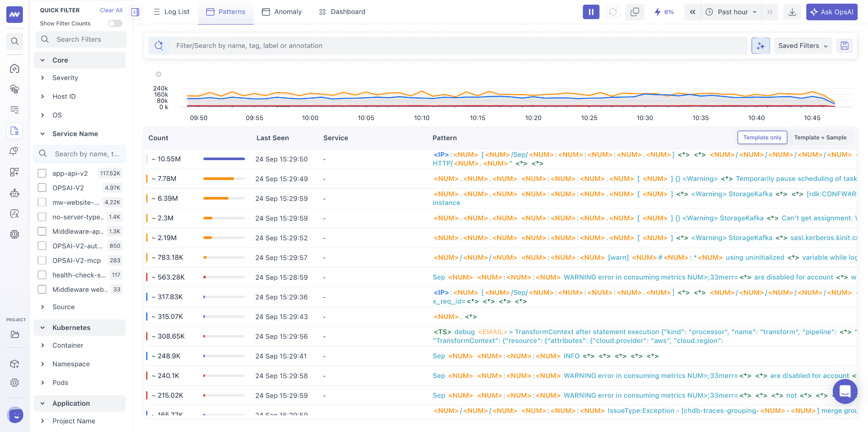Click the refresh icon in top toolbar

point(613,12)
